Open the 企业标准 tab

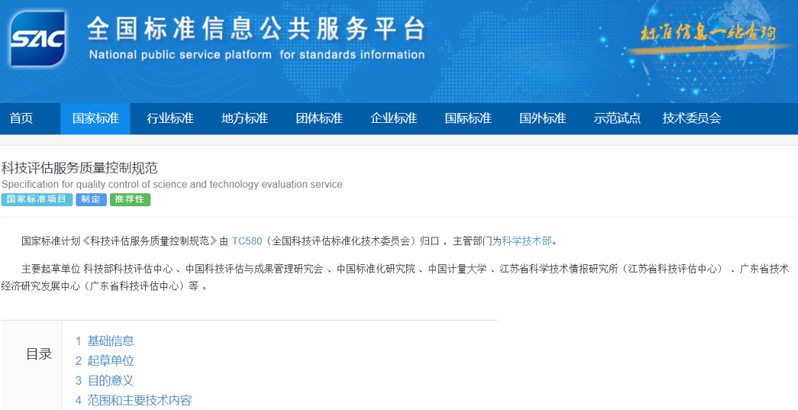(393, 118)
